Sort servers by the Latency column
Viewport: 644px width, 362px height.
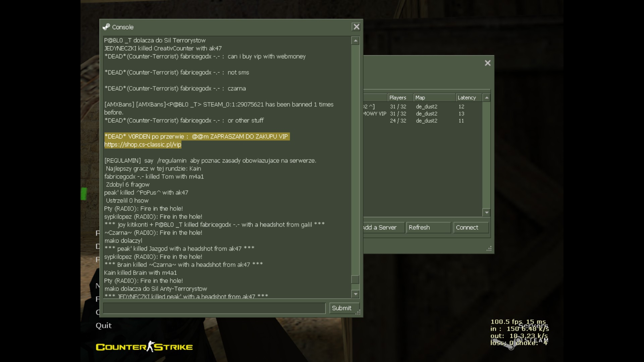468,98
